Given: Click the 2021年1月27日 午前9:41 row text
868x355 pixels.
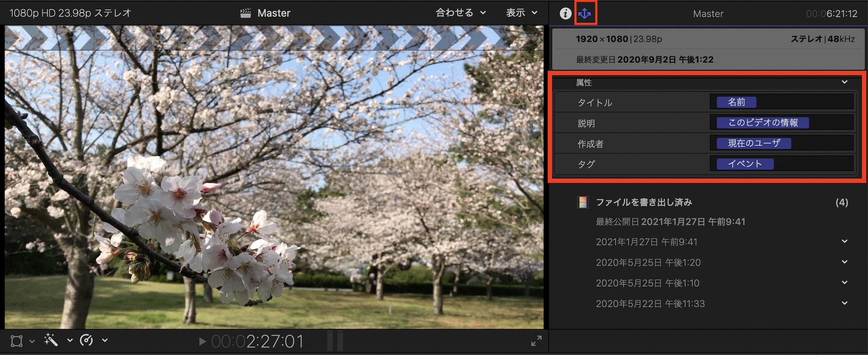Looking at the screenshot, I should [x=646, y=242].
